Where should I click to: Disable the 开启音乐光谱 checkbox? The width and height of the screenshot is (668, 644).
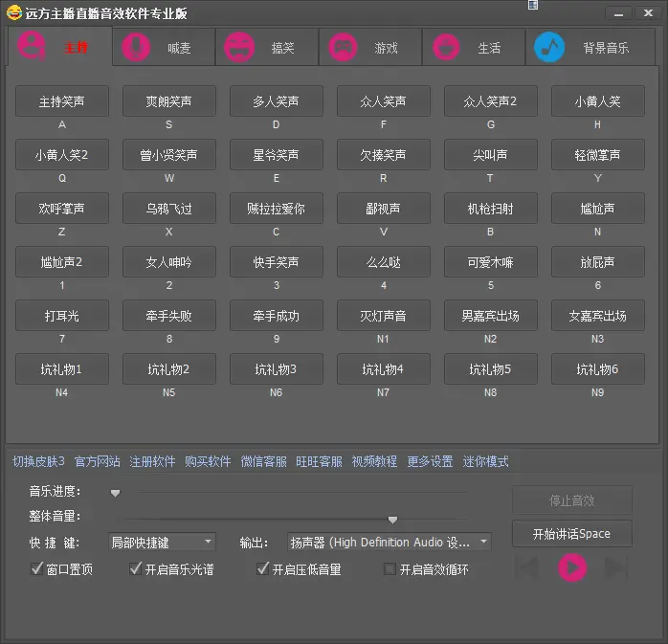(x=136, y=569)
